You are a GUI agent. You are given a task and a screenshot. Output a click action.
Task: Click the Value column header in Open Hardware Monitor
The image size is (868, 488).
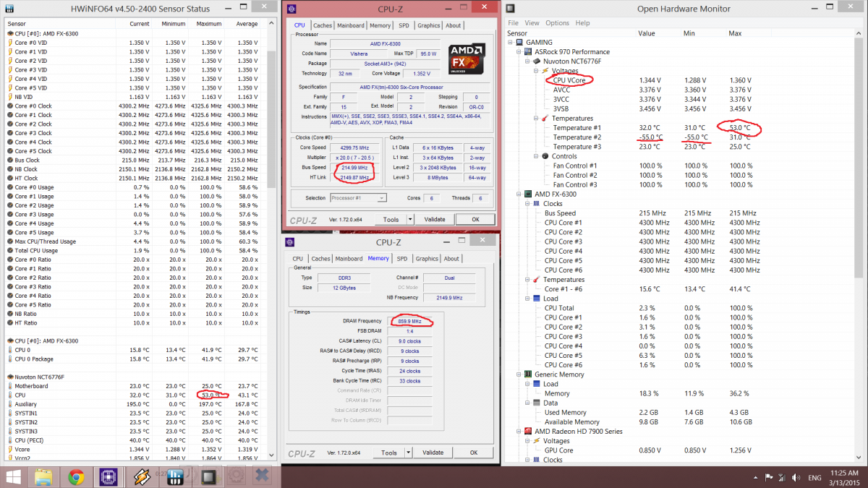pos(647,33)
